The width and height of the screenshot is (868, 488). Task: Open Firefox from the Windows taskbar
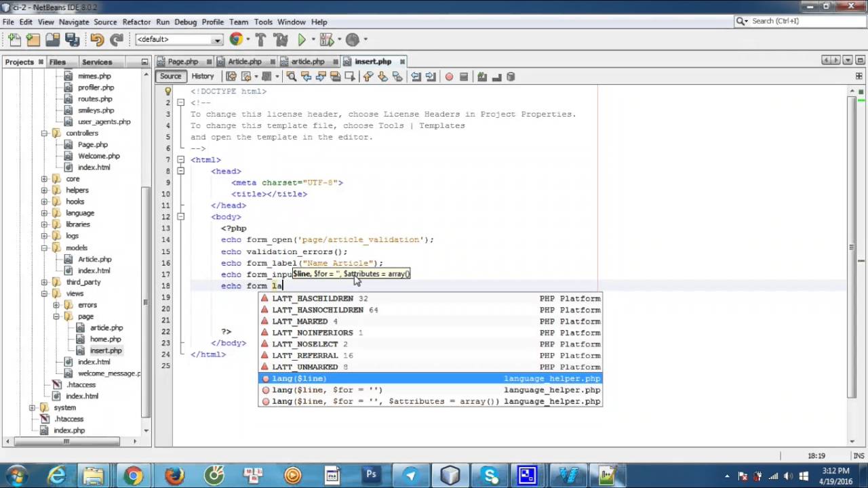point(174,475)
